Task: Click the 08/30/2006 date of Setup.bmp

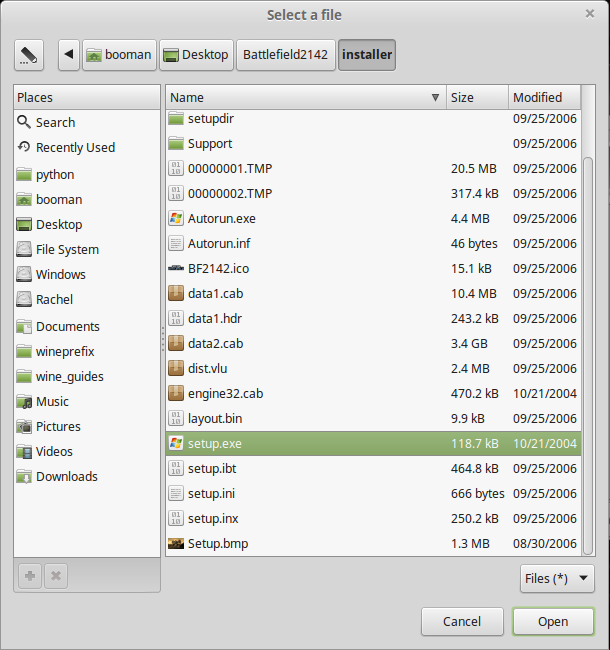Action: (545, 543)
